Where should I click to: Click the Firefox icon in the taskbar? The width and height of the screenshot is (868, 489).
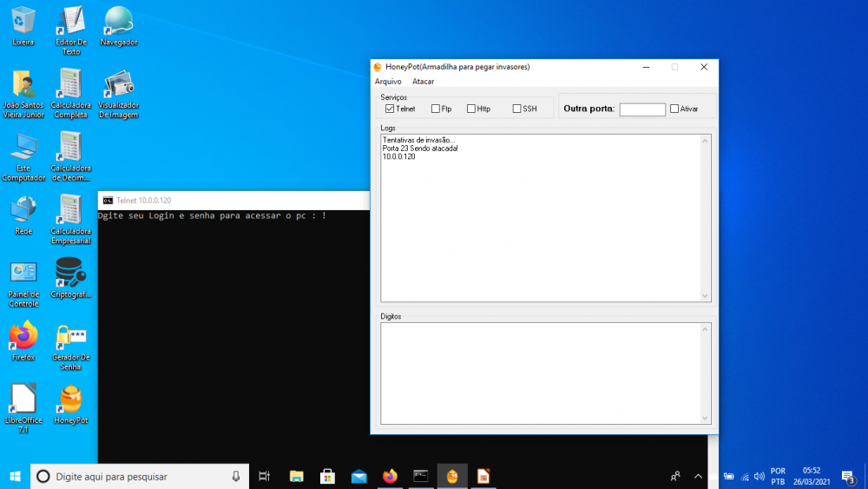[390, 476]
